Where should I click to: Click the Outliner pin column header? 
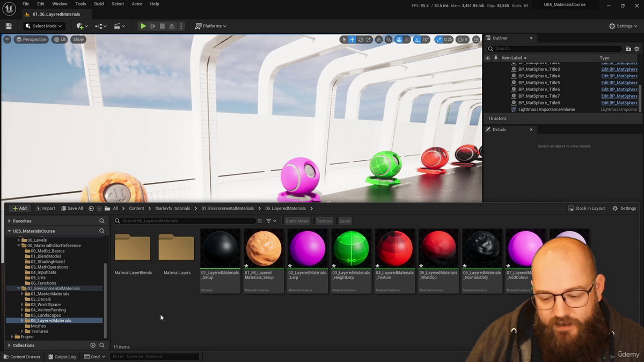496,58
